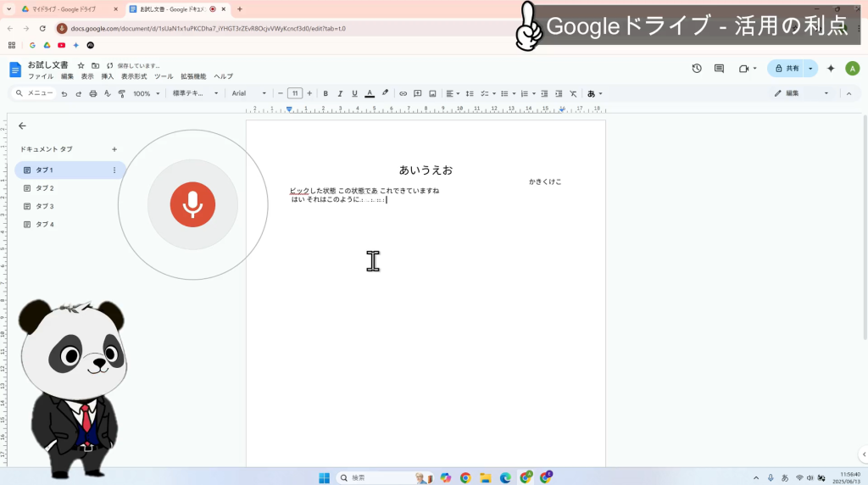This screenshot has height=485, width=868.
Task: Open the ヘルプ menu
Action: tap(224, 76)
